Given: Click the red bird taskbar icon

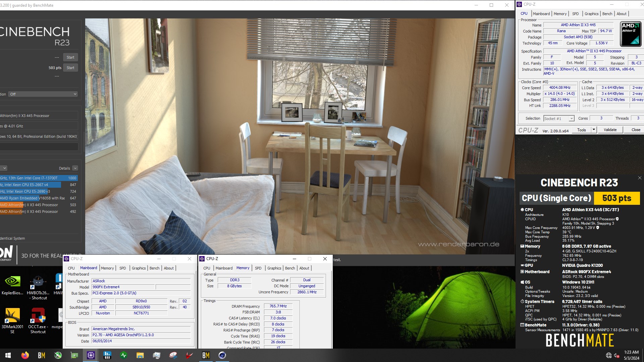Looking at the screenshot, I should [190, 355].
